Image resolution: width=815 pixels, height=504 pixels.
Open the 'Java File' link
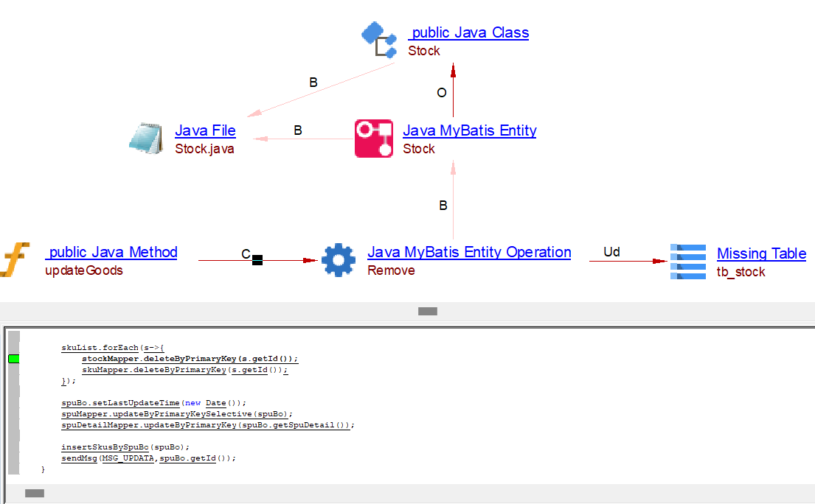(x=205, y=130)
